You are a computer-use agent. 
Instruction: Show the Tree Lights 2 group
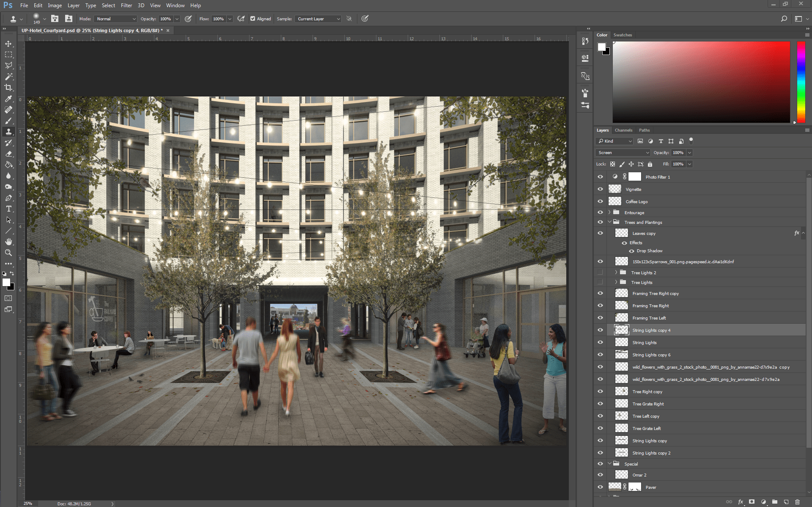coord(601,272)
